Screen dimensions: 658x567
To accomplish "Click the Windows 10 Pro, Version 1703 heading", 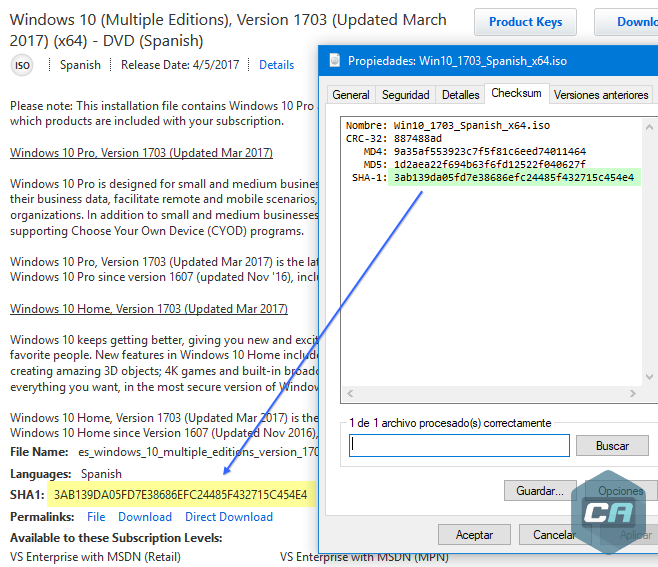I will tap(141, 153).
